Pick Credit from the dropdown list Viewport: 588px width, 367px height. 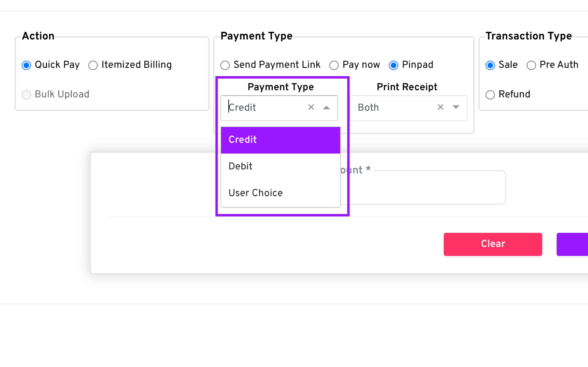click(280, 140)
